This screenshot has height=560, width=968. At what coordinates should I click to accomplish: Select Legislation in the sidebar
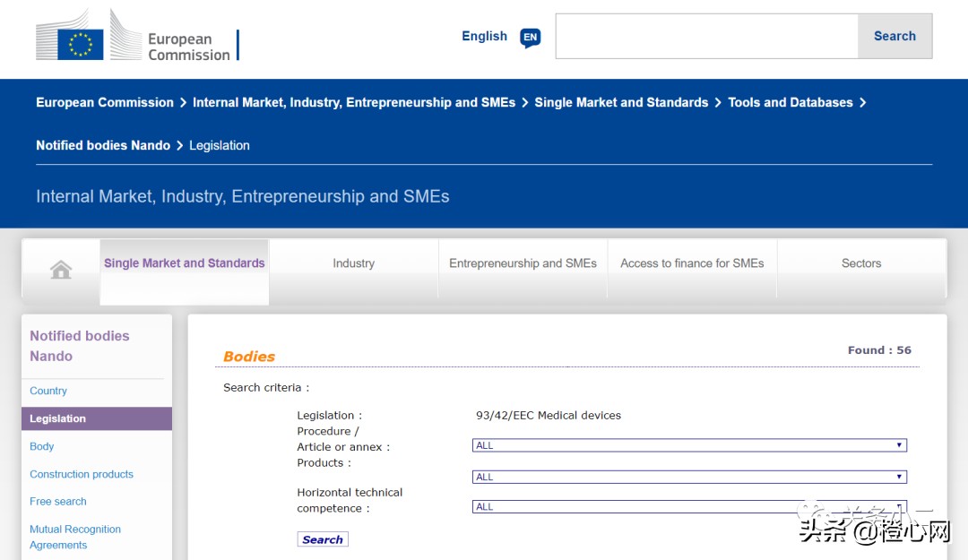click(58, 418)
